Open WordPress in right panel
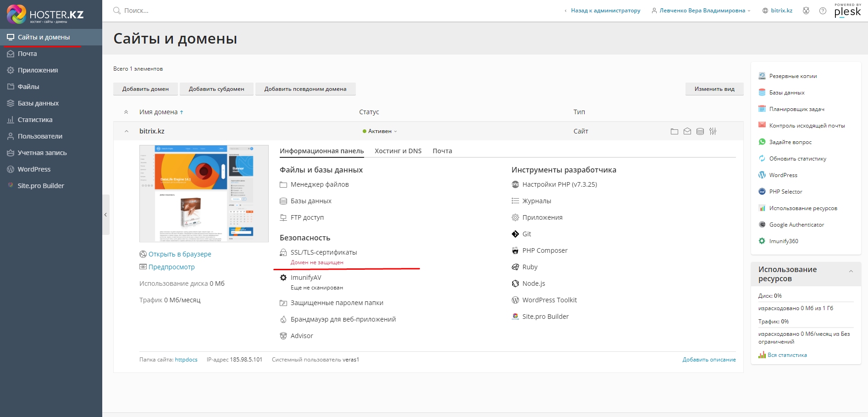868x417 pixels. [x=783, y=175]
